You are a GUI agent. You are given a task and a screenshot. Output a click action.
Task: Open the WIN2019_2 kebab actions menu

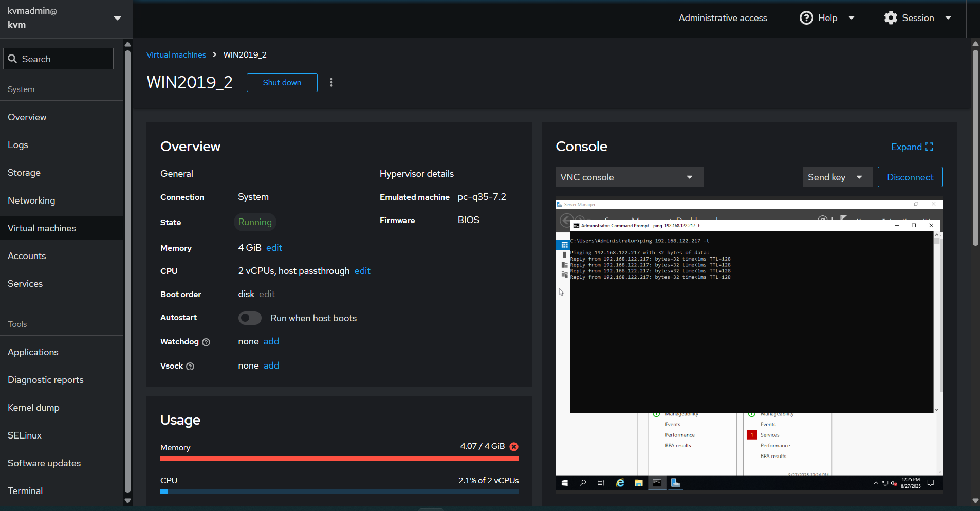coord(331,82)
